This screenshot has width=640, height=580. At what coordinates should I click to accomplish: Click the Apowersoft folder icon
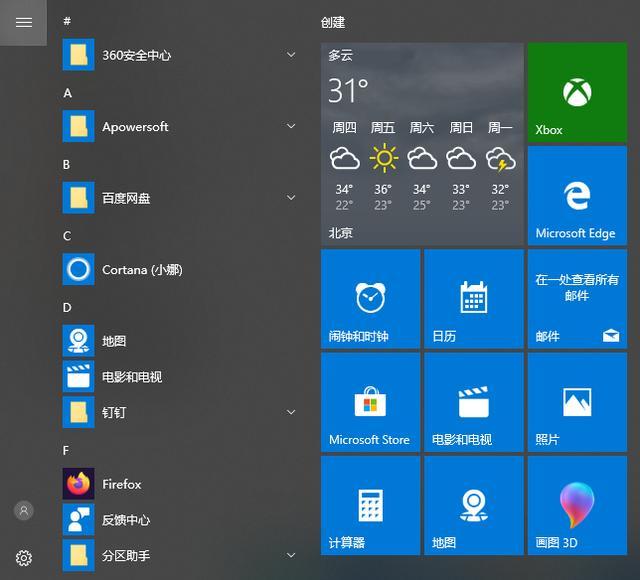pos(78,126)
